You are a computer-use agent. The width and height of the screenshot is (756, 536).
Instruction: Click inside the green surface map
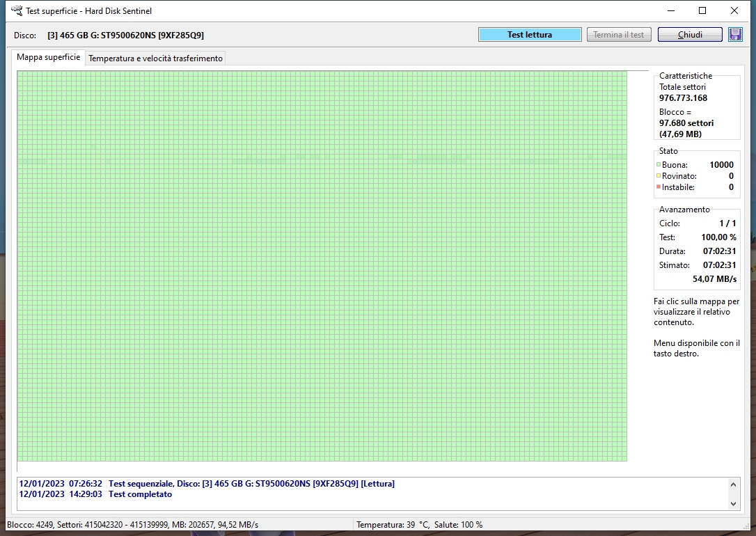[x=322, y=266]
